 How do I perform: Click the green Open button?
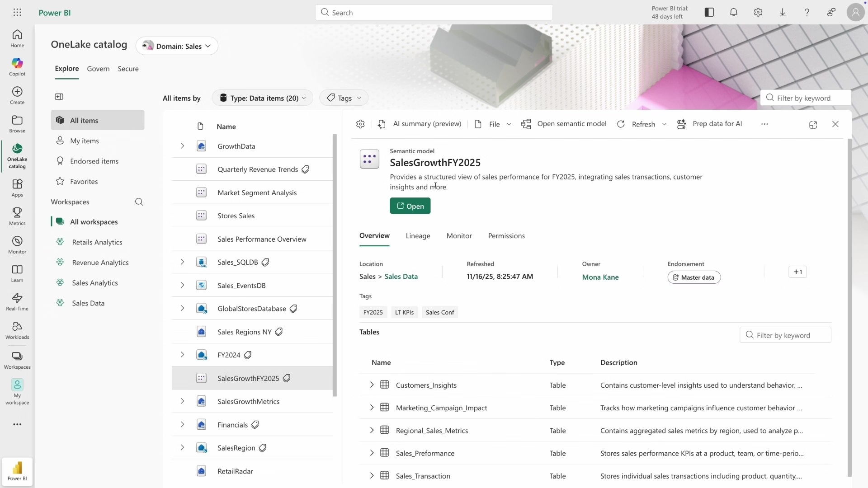[x=410, y=206]
